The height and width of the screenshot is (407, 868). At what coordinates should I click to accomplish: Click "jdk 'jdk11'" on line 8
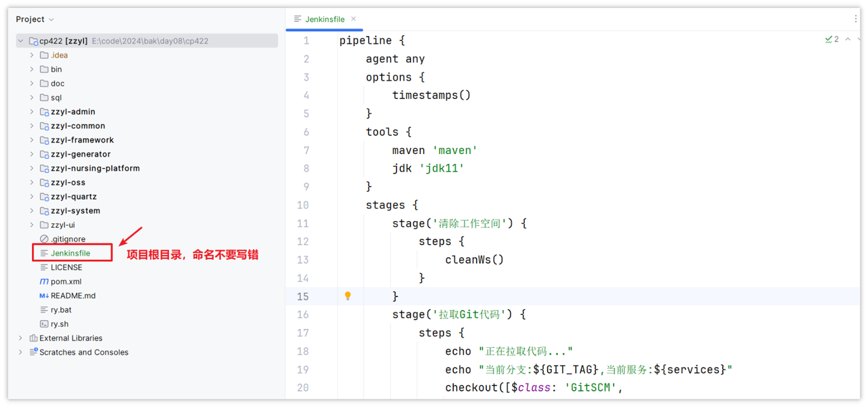point(429,169)
